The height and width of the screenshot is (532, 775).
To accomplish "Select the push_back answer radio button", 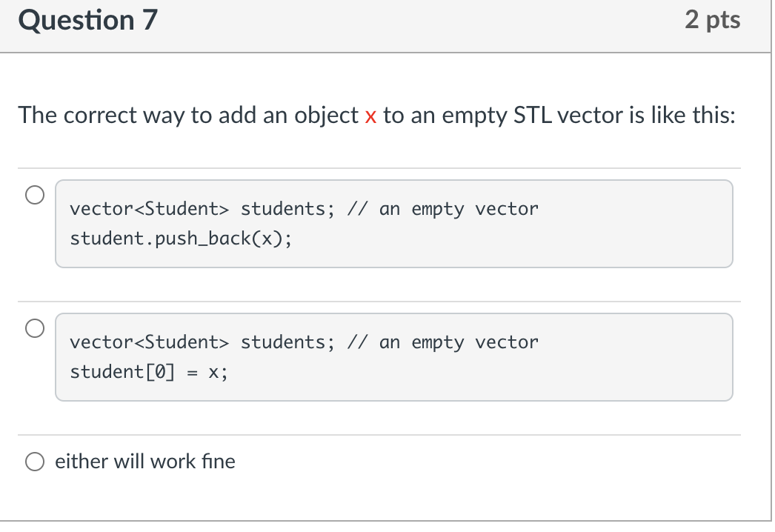I will click(34, 196).
